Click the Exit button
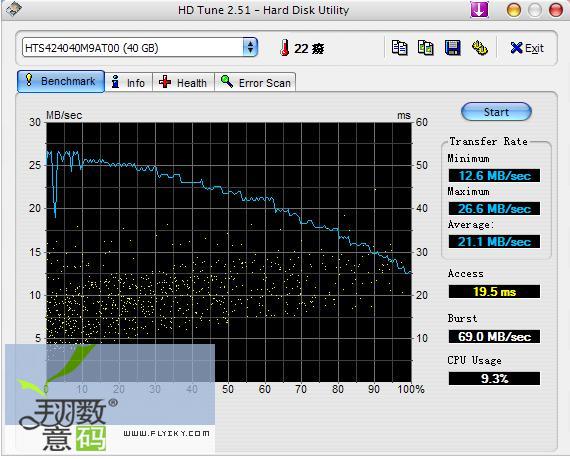Screen dimensions: 570x459 (527, 48)
